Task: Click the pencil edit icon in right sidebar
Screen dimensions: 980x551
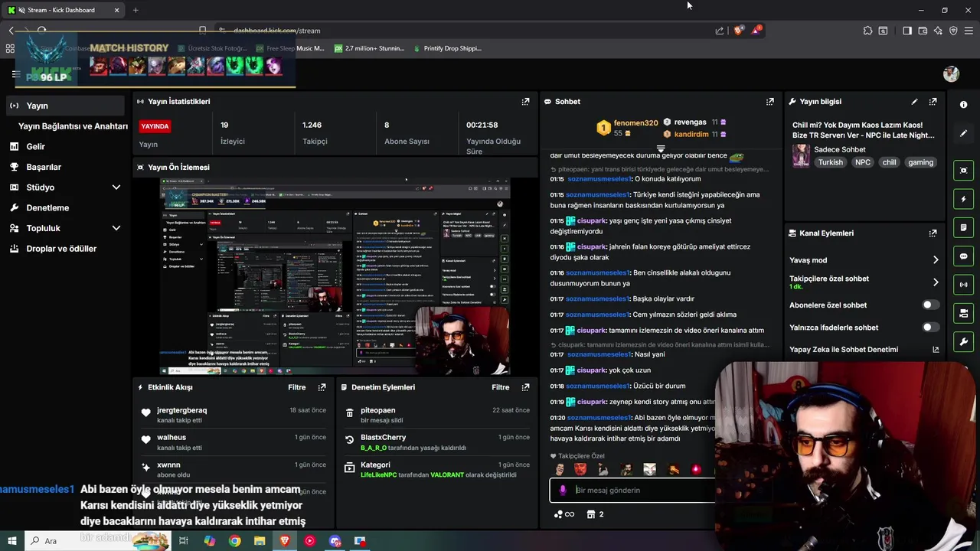Action: pyautogui.click(x=963, y=133)
